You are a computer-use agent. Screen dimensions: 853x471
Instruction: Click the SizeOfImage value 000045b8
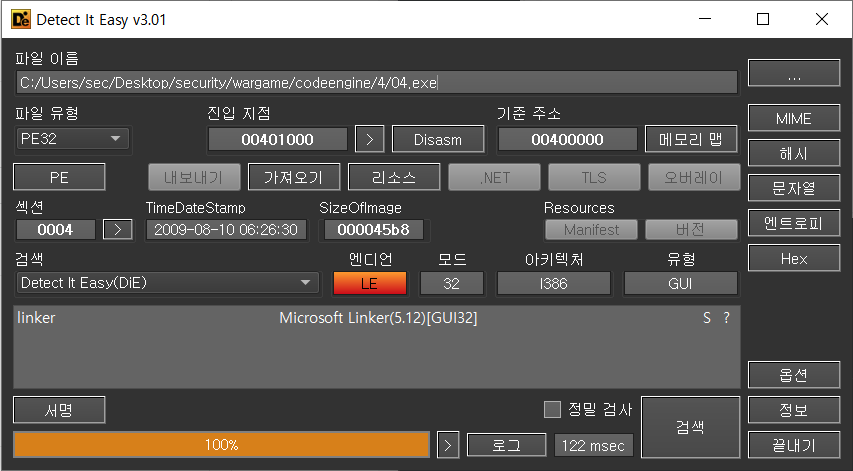click(374, 230)
